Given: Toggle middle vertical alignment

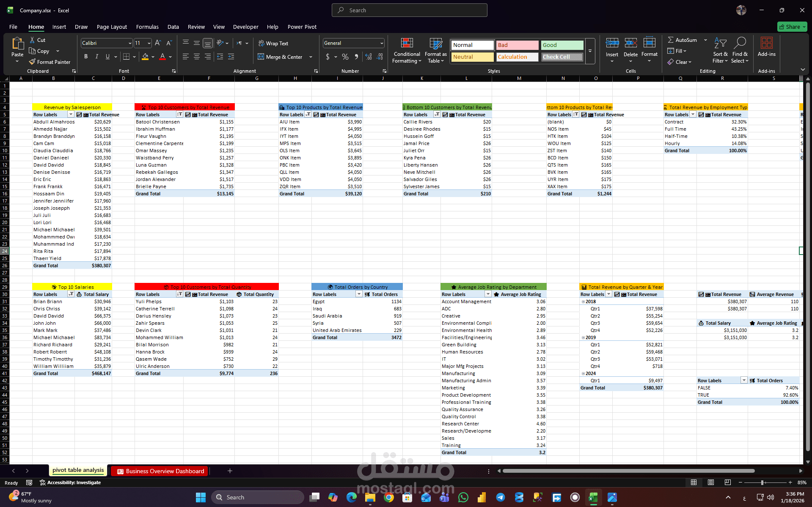Looking at the screenshot, I should (x=197, y=43).
